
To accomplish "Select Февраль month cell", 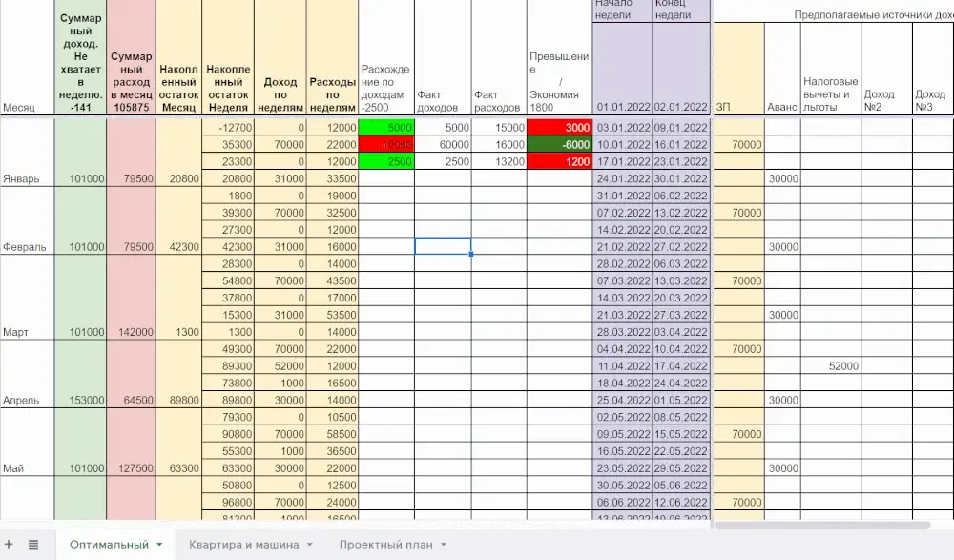I will [28, 221].
